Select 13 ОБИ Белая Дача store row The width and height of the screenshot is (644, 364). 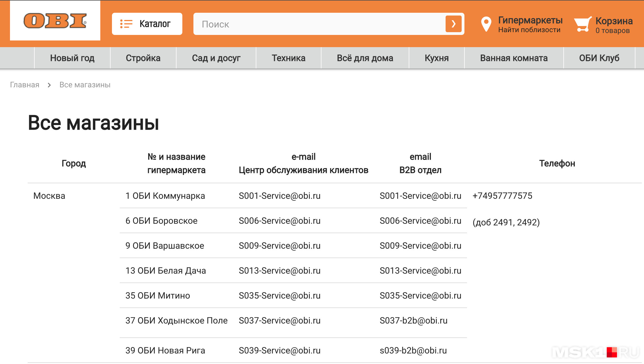(x=166, y=271)
